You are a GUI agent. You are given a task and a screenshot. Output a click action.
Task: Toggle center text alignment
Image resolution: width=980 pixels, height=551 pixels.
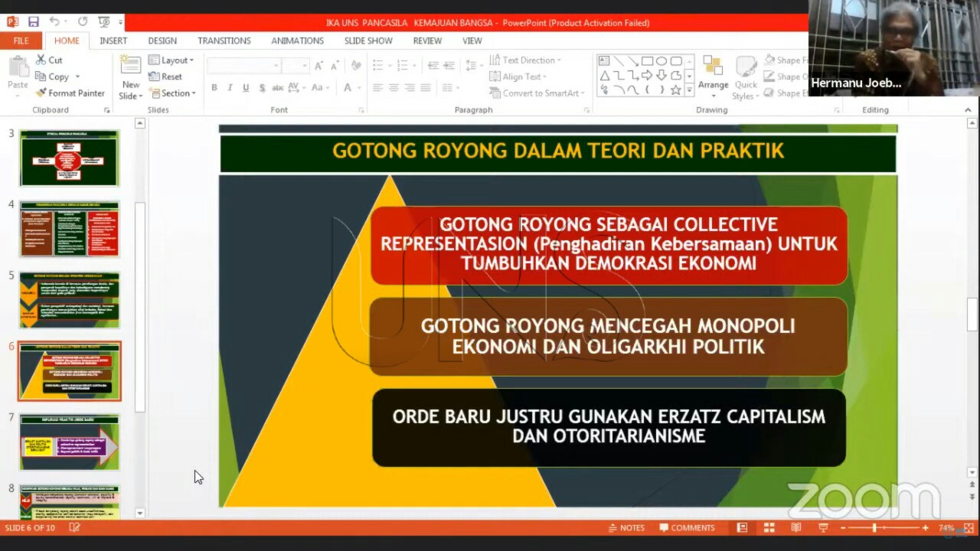[394, 88]
